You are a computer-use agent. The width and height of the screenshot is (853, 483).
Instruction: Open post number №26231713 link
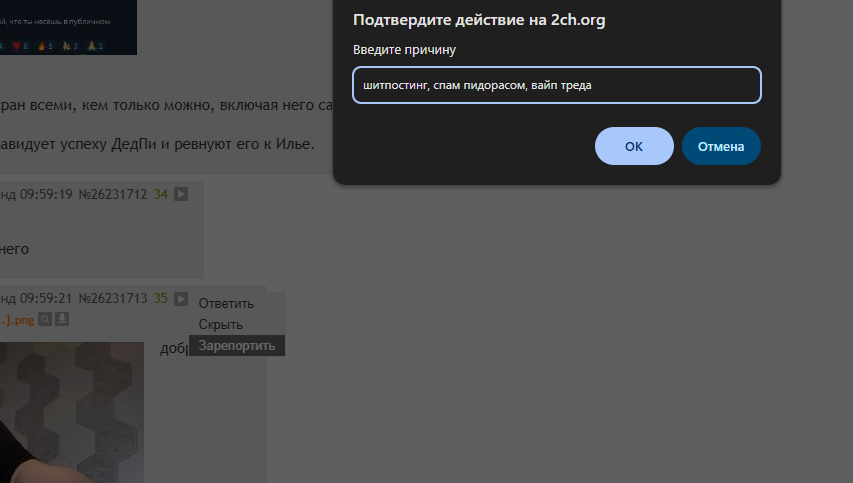113,299
